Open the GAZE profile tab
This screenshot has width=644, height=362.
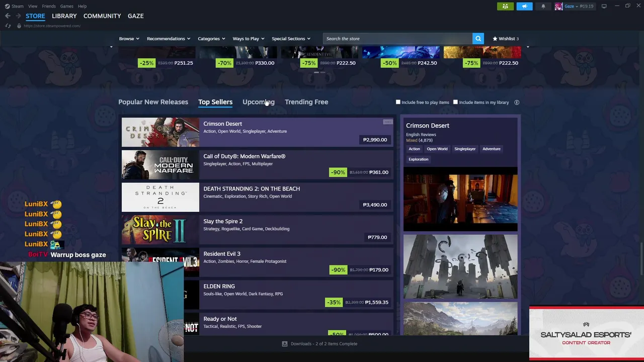coord(135,16)
